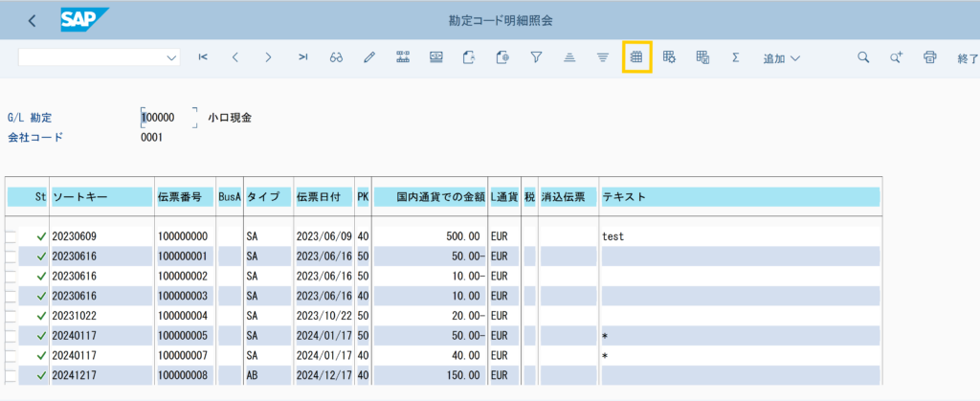
Task: Select row checkbox for document 100000008
Action: click(11, 374)
